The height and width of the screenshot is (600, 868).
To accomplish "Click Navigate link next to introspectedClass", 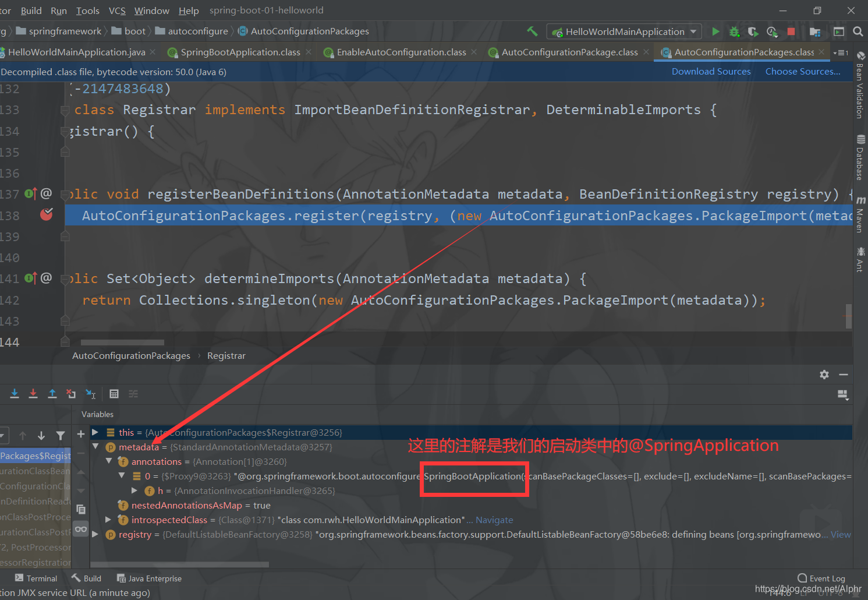I will (494, 520).
